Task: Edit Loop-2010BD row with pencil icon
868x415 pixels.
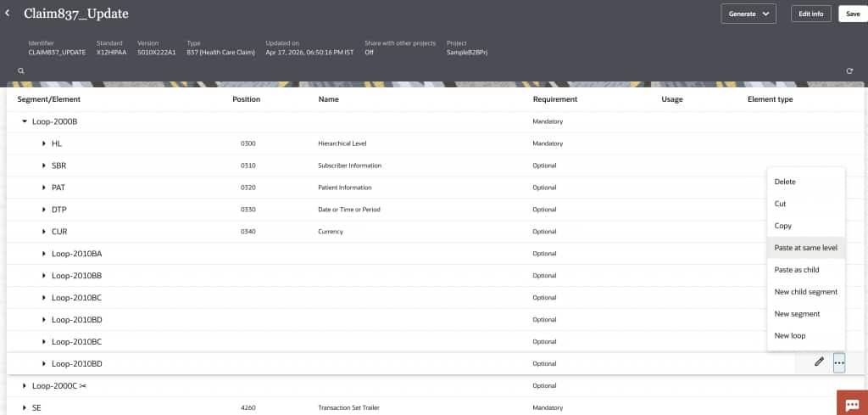Action: tap(820, 362)
